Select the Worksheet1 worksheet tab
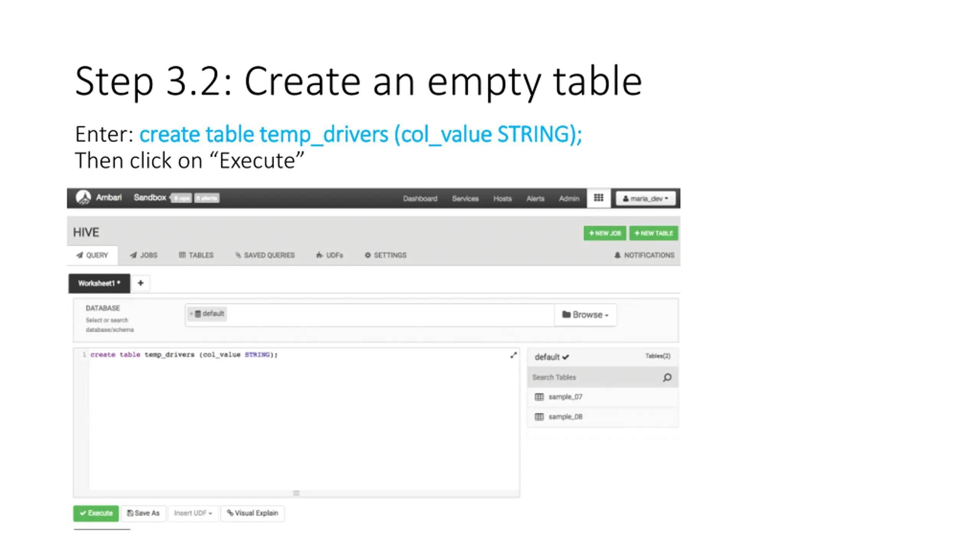 click(99, 283)
